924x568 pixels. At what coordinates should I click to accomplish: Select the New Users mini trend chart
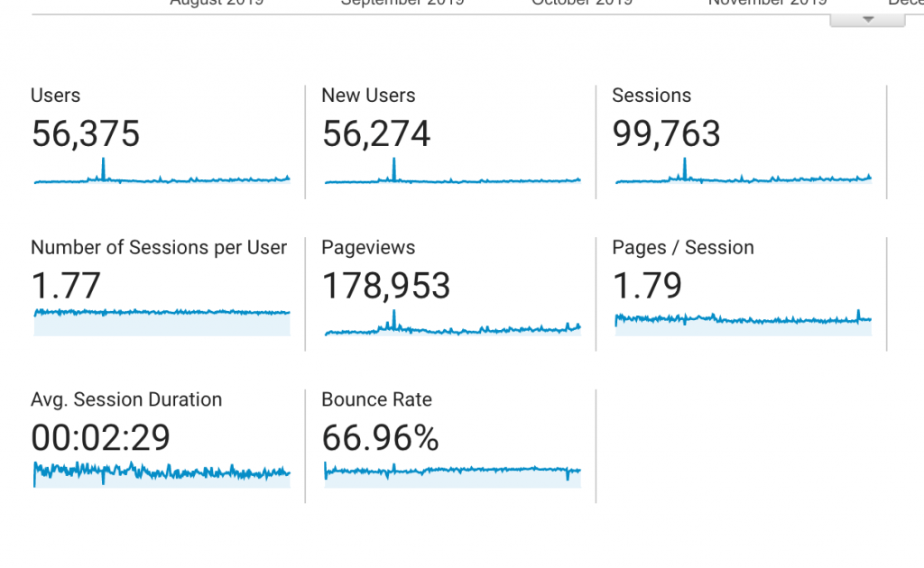click(x=451, y=179)
